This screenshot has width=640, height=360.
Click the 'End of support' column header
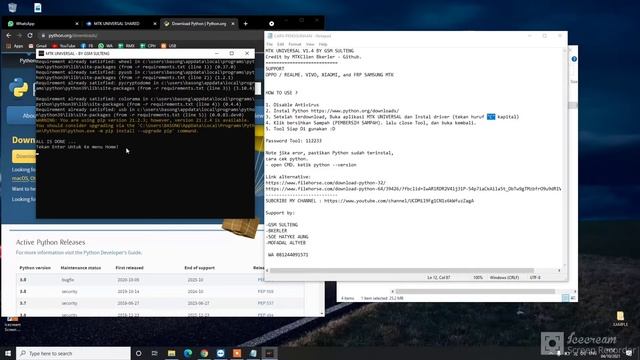tap(200, 268)
